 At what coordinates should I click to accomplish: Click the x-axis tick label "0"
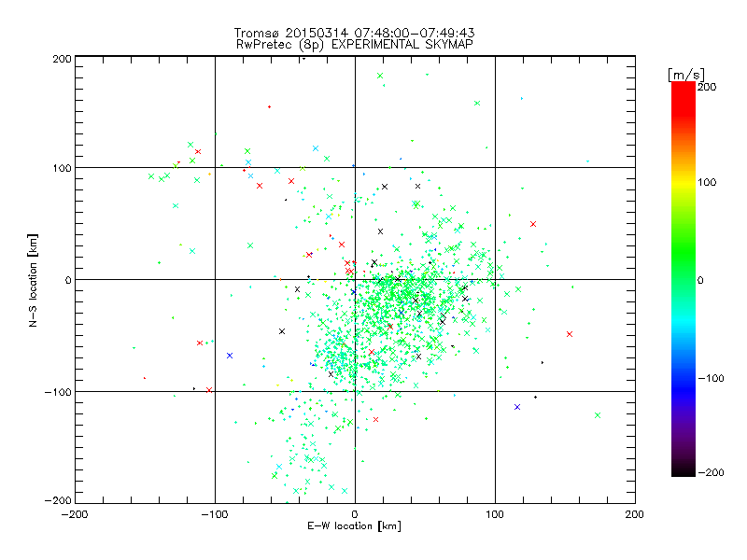(355, 514)
